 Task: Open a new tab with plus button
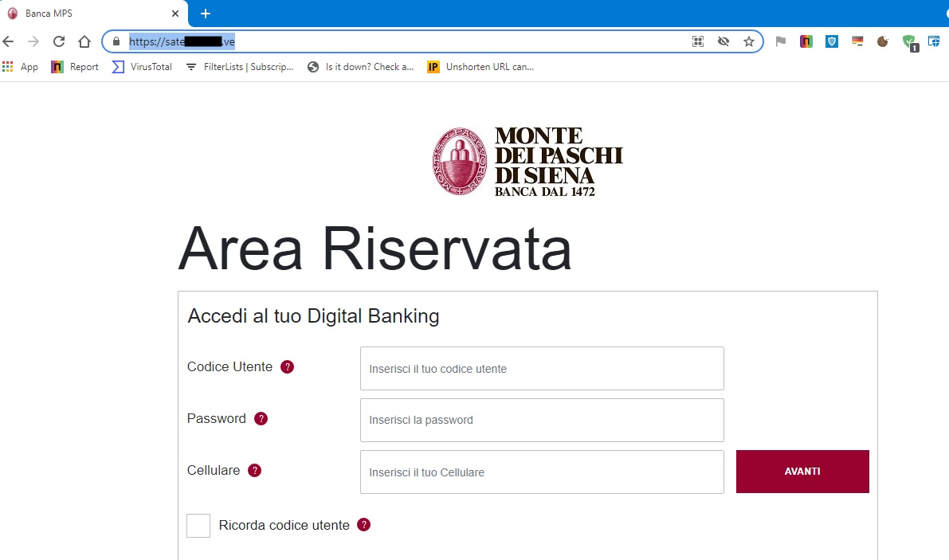205,14
